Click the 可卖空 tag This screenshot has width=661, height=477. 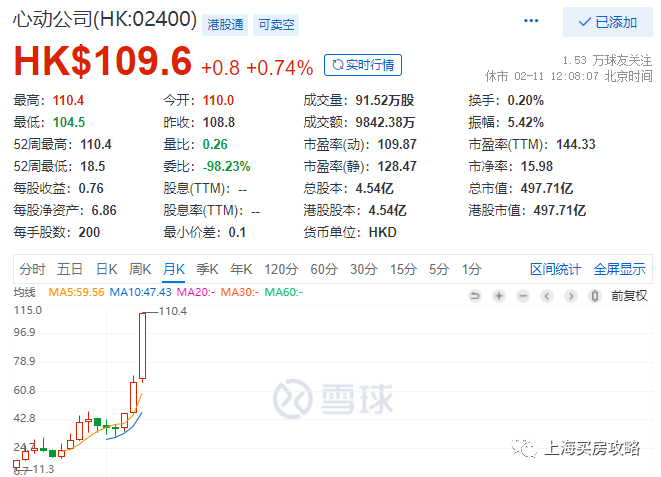point(276,24)
